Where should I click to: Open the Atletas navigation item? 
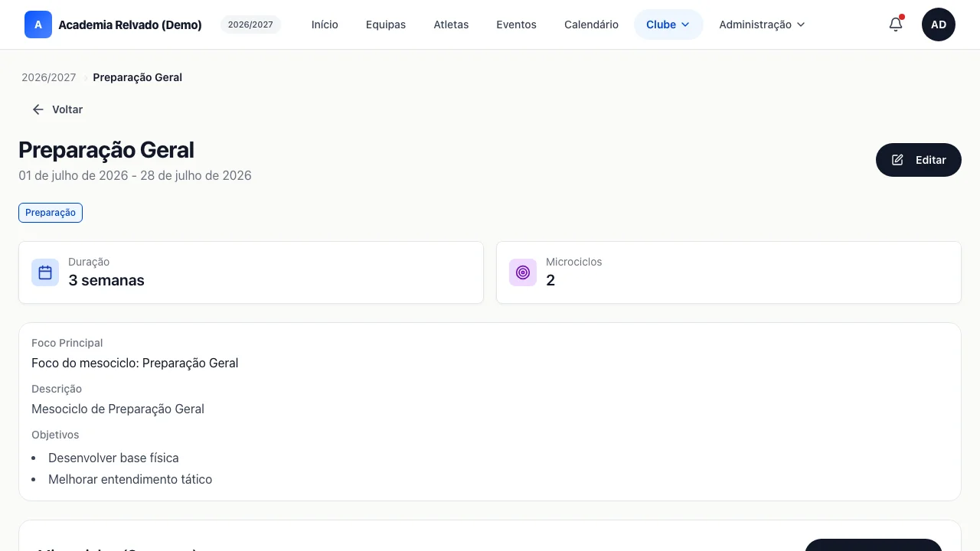[451, 24]
